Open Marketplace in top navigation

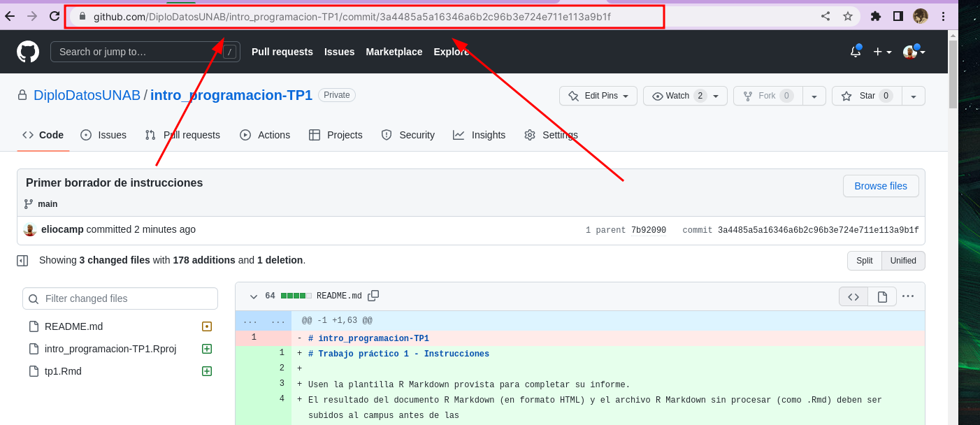point(394,52)
